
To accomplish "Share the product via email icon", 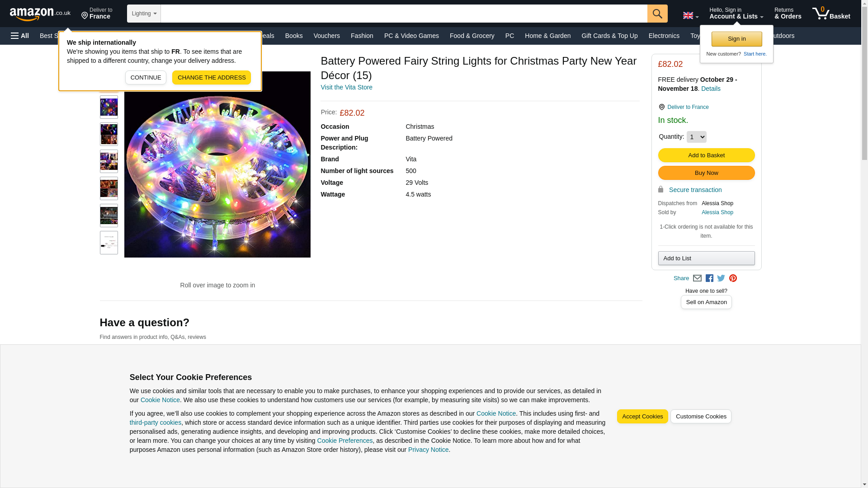I will (x=697, y=278).
